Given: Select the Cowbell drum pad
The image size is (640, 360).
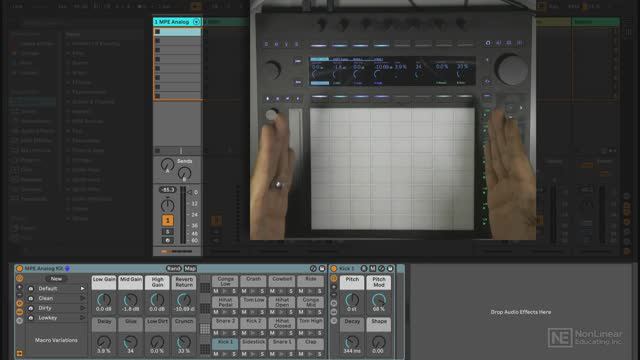Looking at the screenshot, I should [x=282, y=281].
